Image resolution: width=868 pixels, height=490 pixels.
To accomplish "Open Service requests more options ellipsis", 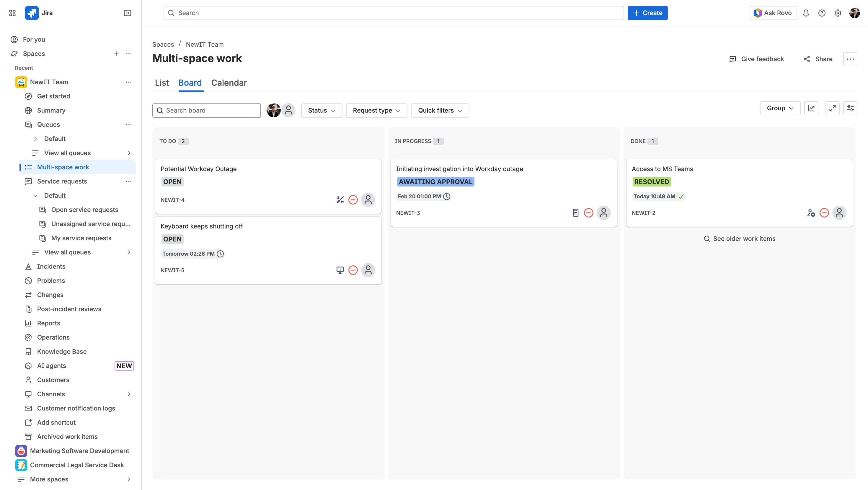I will click(x=129, y=181).
